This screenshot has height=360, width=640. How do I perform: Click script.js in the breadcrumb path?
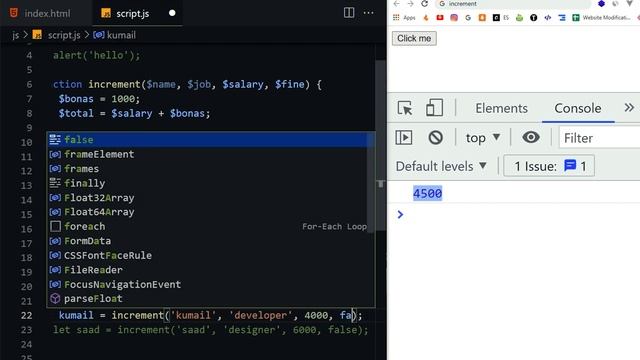point(64,35)
